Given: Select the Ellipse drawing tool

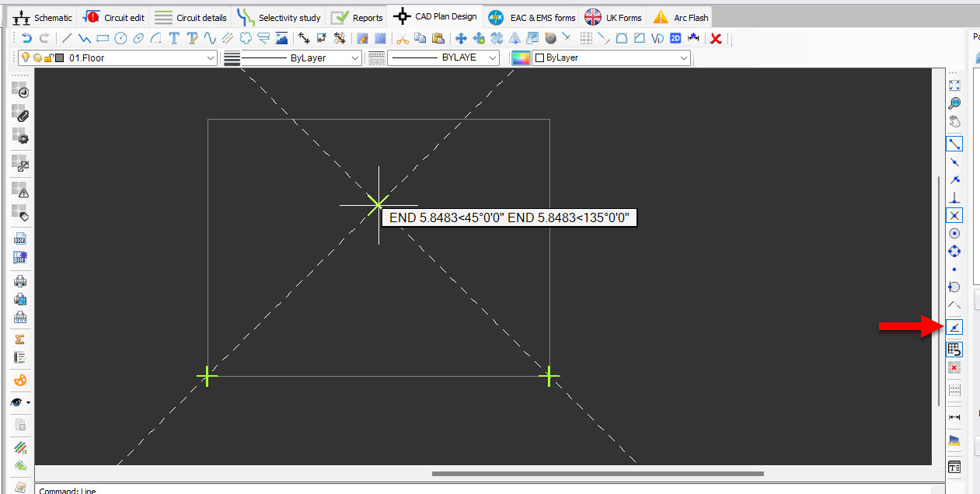Looking at the screenshot, I should point(138,38).
